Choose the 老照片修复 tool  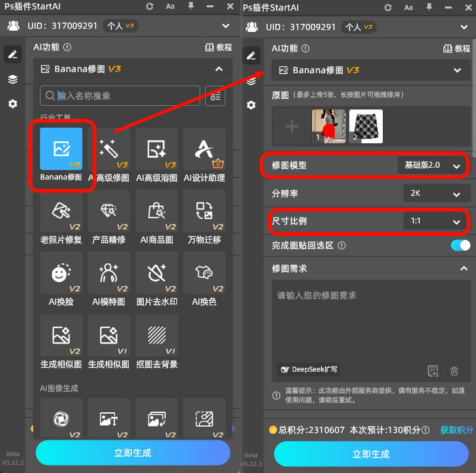click(61, 211)
